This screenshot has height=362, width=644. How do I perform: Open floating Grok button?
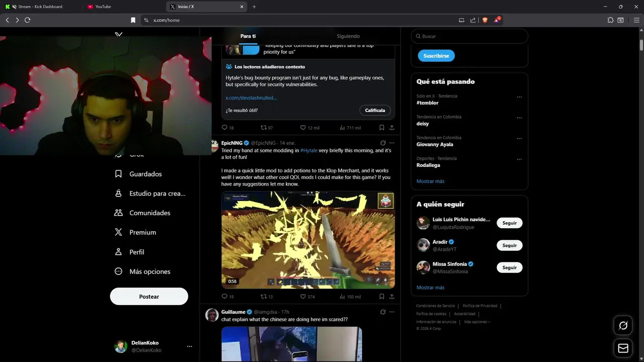point(623,326)
